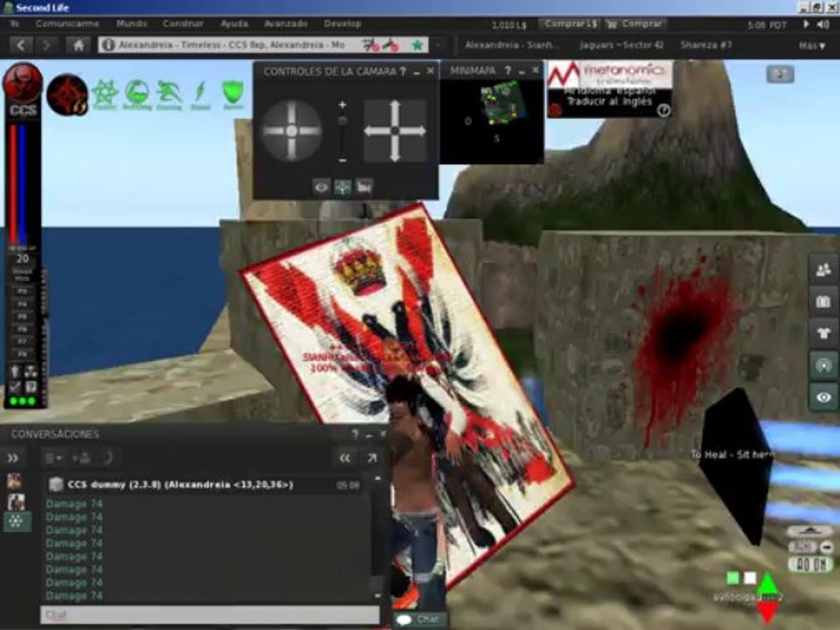Toggle the eye view sidebar button
Viewport: 840px width, 630px height.
coord(823,397)
